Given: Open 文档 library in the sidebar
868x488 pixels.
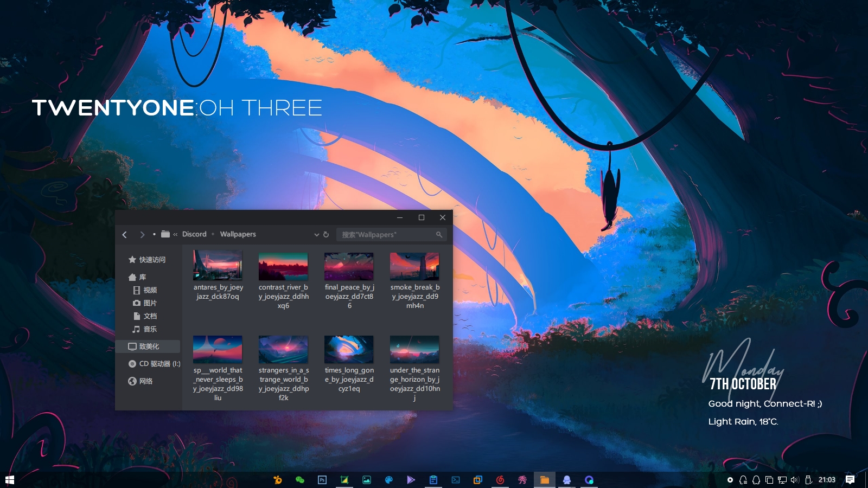Looking at the screenshot, I should (x=145, y=316).
